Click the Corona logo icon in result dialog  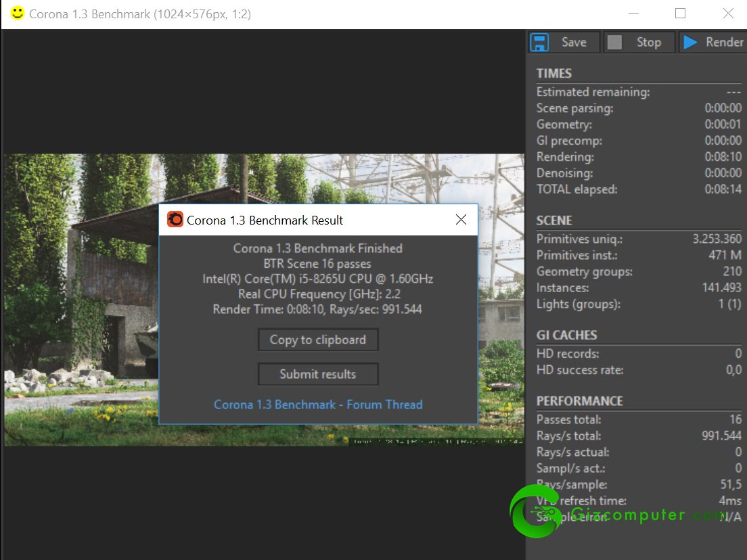175,220
